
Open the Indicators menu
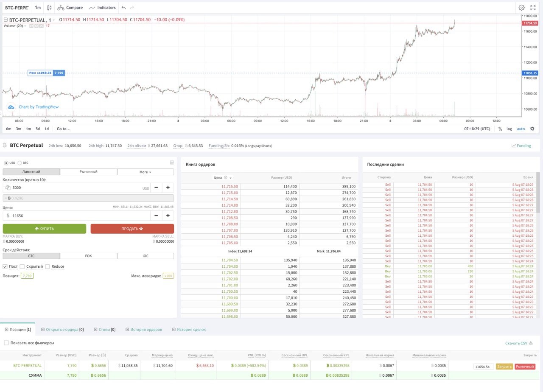click(x=102, y=8)
